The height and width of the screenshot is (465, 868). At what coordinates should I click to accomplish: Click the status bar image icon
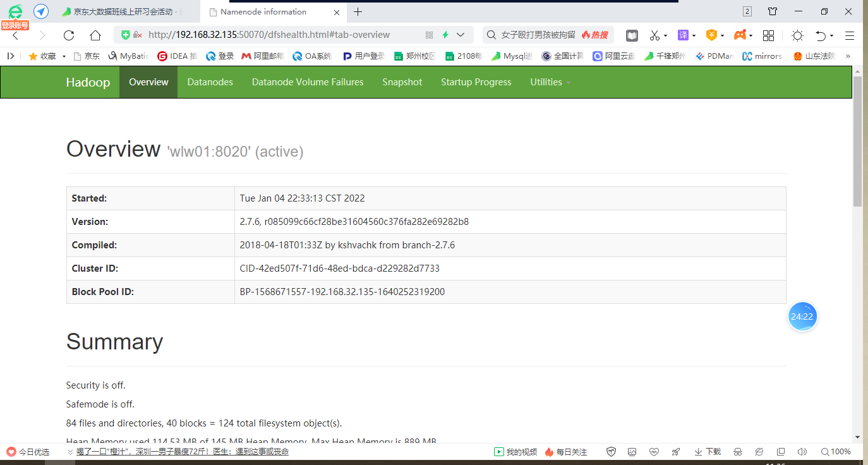click(632, 452)
